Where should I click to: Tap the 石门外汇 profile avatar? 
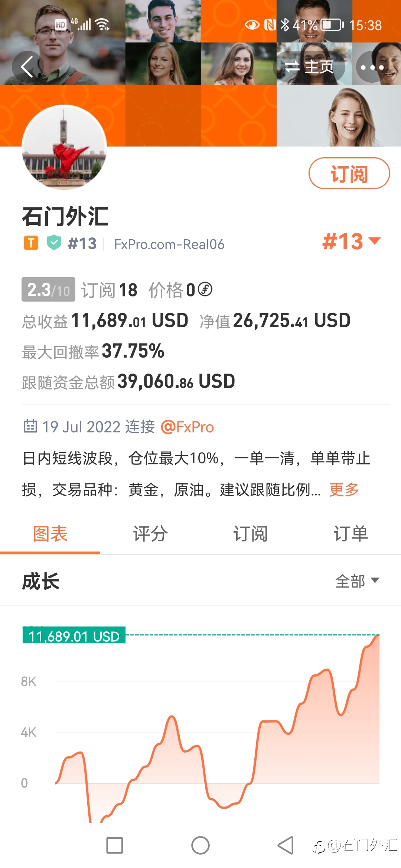[64, 147]
